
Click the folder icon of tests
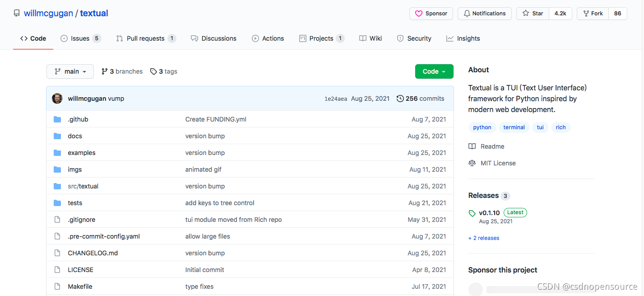pyautogui.click(x=57, y=203)
